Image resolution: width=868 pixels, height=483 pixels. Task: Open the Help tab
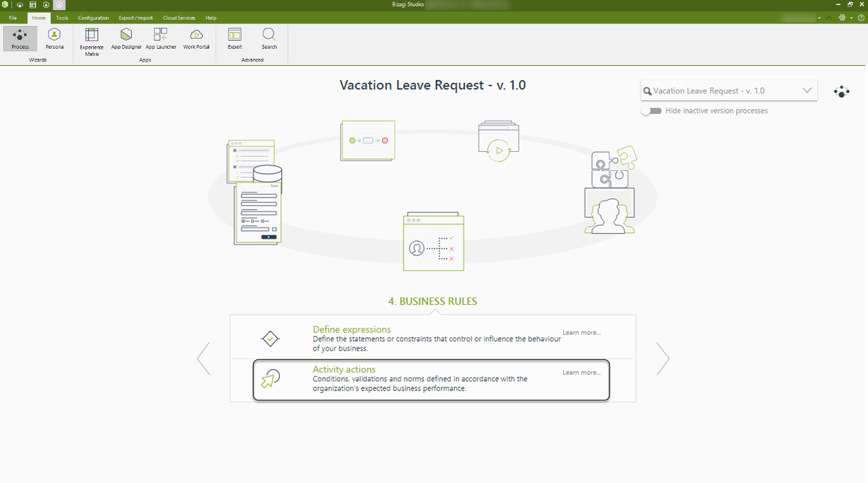tap(211, 18)
